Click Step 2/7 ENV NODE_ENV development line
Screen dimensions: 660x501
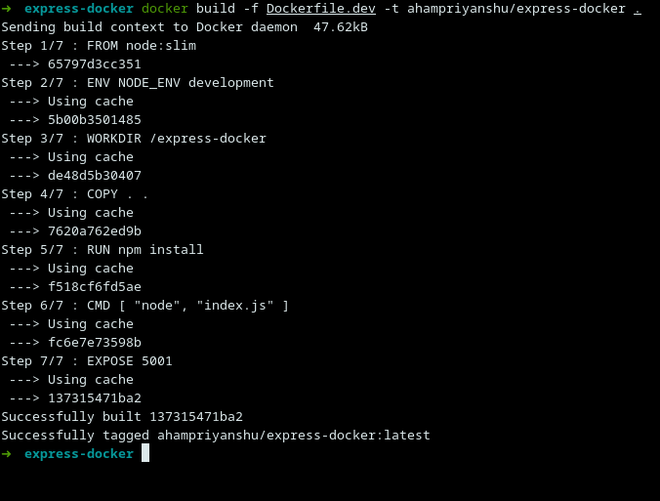137,83
